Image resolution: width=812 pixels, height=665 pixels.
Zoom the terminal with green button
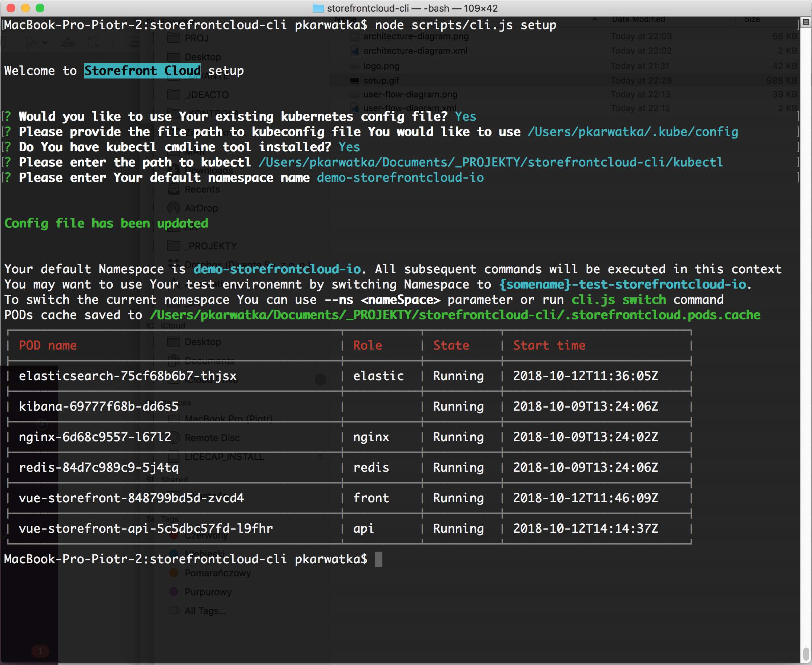click(x=40, y=8)
